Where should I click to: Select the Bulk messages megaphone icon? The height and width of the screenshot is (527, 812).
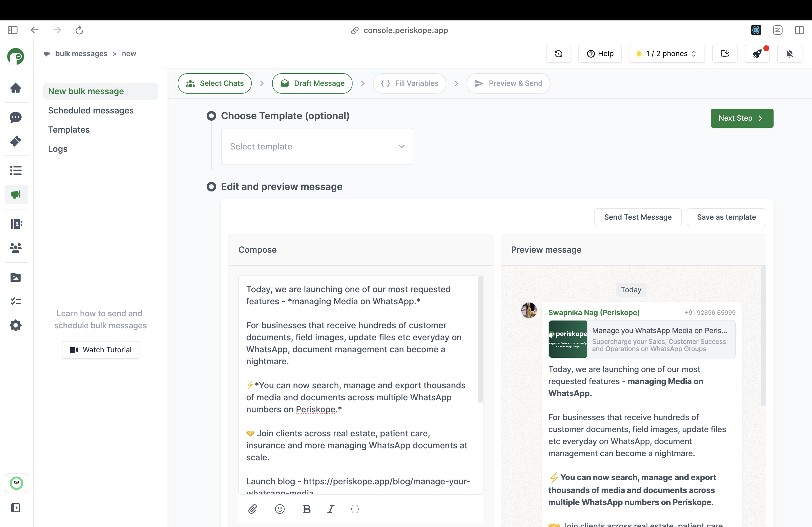click(16, 195)
